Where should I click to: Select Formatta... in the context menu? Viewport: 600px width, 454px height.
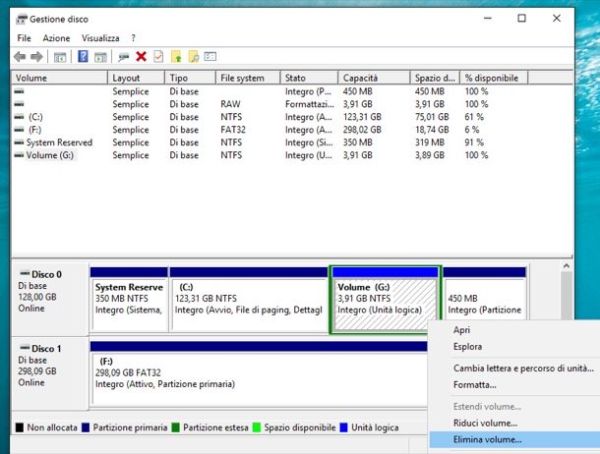tap(474, 384)
